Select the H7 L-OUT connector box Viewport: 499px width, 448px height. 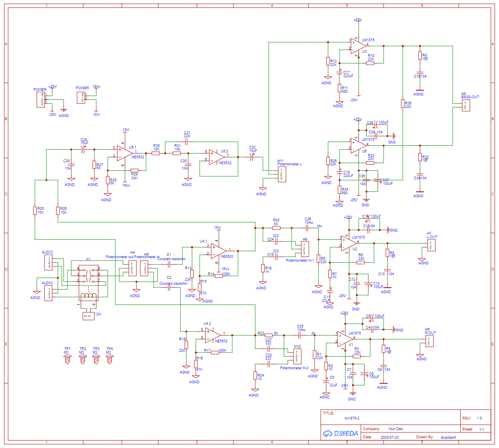click(432, 245)
